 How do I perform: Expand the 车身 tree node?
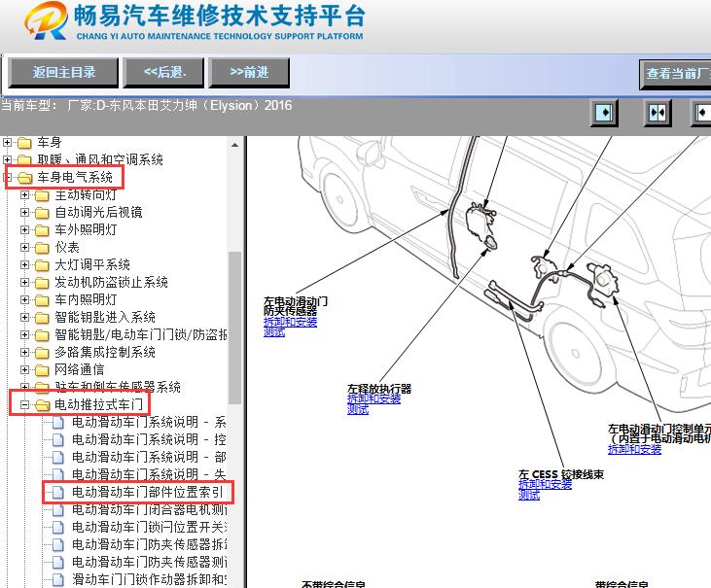coord(7,143)
